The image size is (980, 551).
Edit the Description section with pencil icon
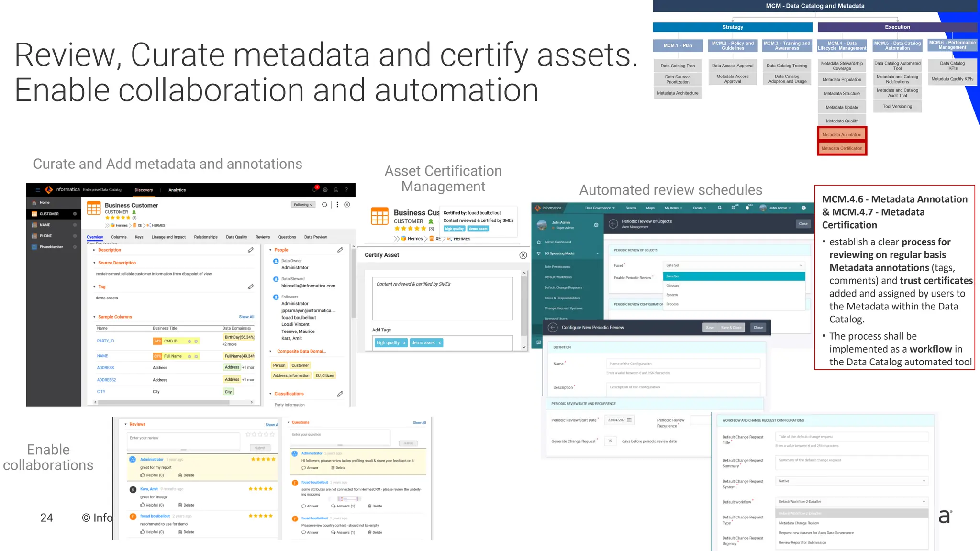pyautogui.click(x=251, y=250)
